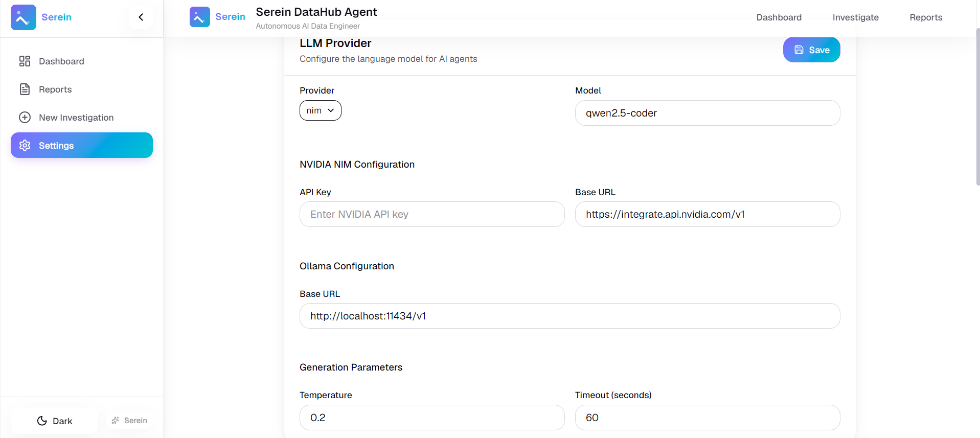
Task: Click the Model label
Action: coord(588,90)
